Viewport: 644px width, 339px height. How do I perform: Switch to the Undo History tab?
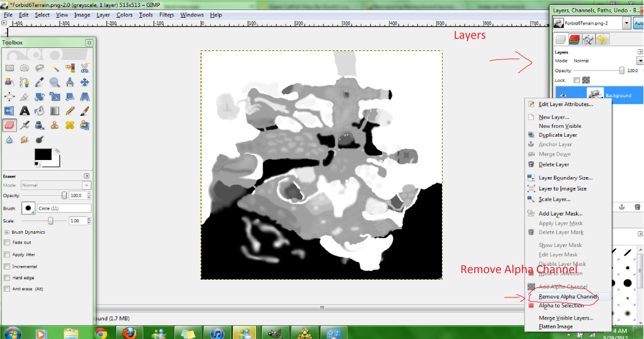click(x=602, y=40)
